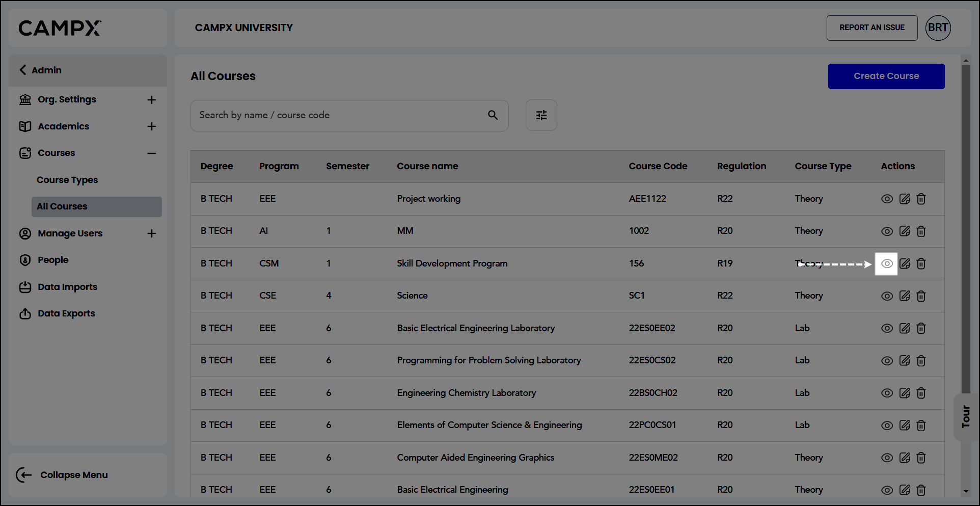The width and height of the screenshot is (980, 506).
Task: Open Data Exports section
Action: tap(66, 313)
